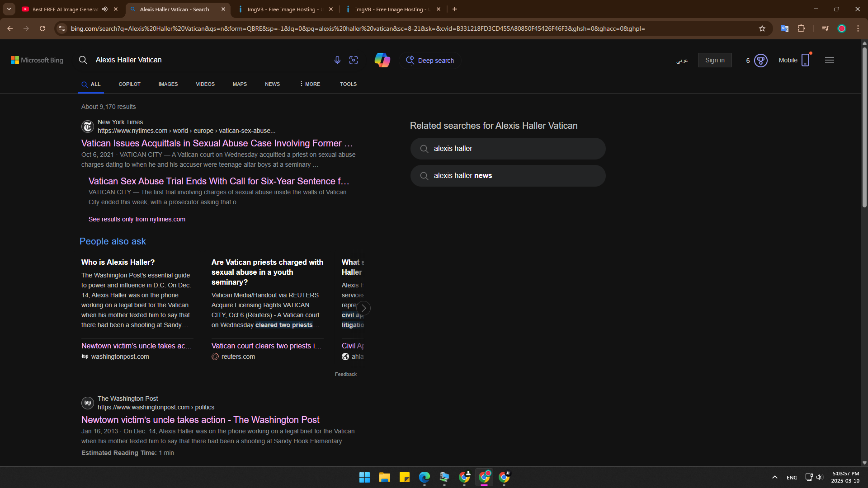Expand Who is Alexis Haller question
This screenshot has height=488, width=868.
pyautogui.click(x=118, y=262)
